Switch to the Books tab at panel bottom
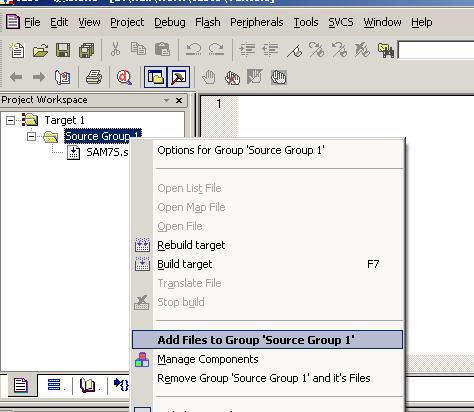Screen dimensions: 474x412 88,385
